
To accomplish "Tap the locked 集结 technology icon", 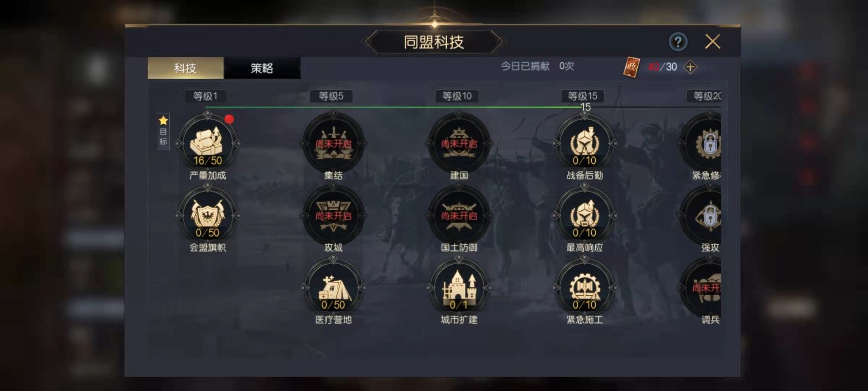I will coord(333,143).
